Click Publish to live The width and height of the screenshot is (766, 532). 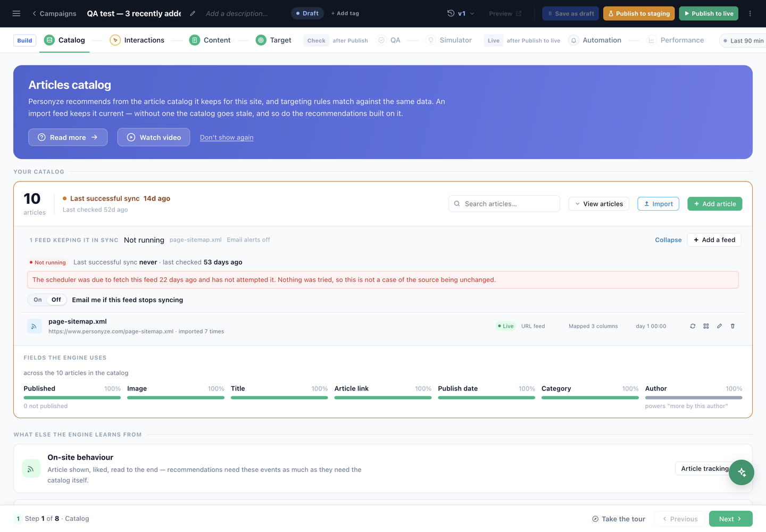click(709, 13)
